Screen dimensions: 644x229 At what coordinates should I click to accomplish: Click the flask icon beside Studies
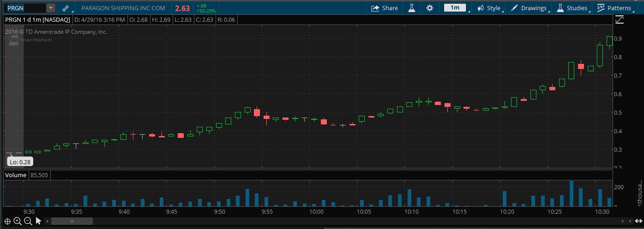(x=560, y=8)
